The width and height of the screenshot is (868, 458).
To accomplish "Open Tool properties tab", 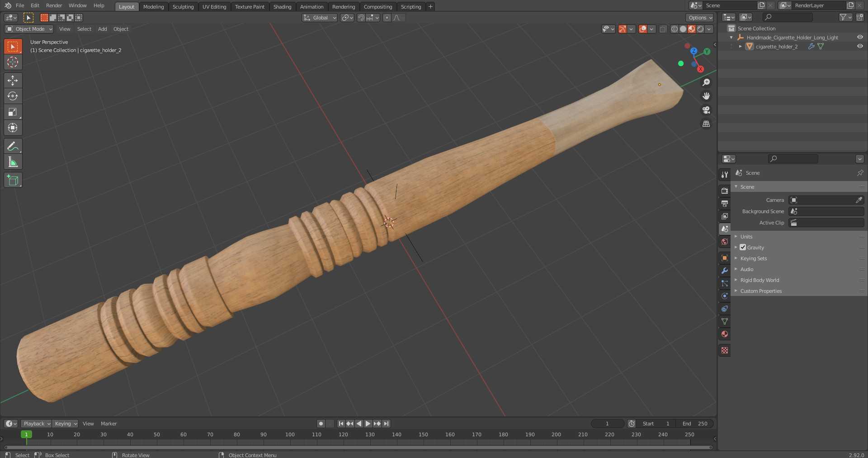I will (x=725, y=174).
